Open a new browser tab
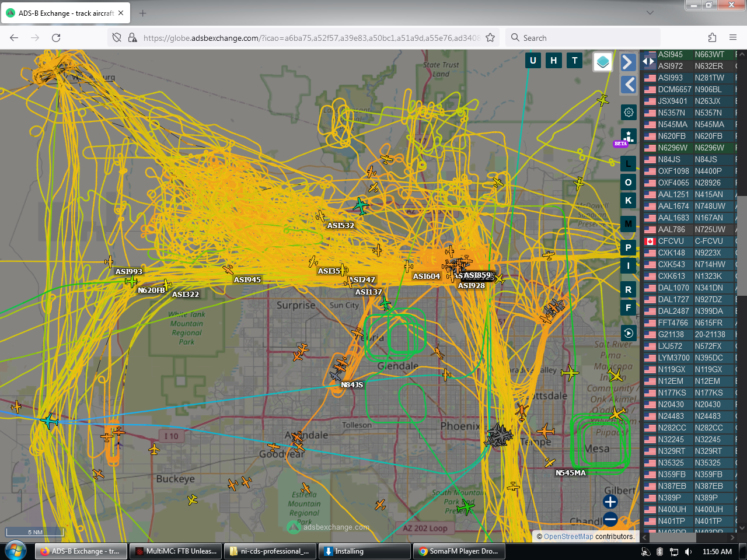 coord(142,13)
